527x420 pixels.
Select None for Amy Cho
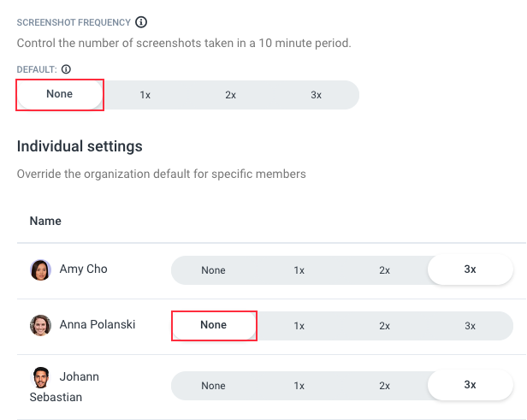(x=213, y=270)
